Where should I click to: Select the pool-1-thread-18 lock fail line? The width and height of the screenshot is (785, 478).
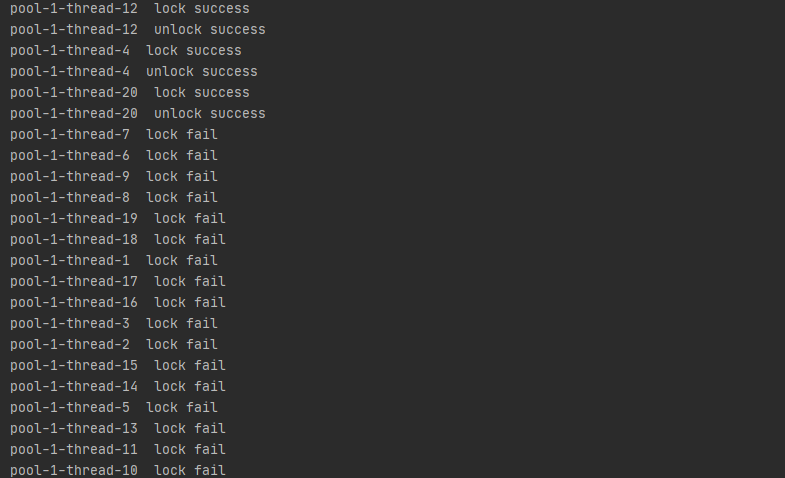point(118,240)
